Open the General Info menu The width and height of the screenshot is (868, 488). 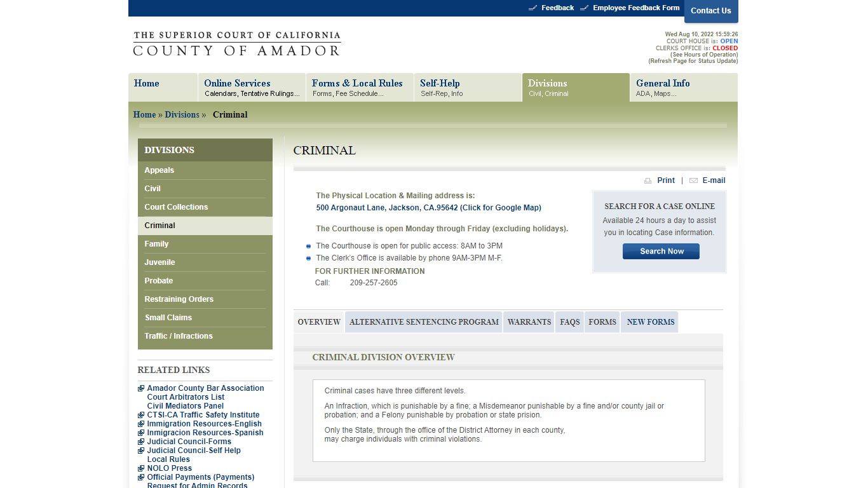684,88
